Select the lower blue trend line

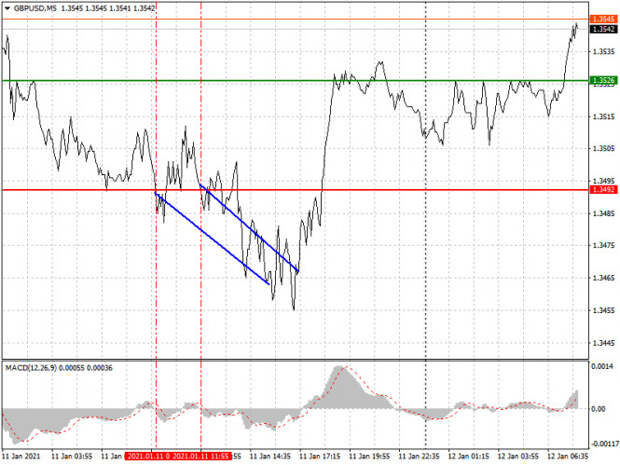[x=212, y=237]
